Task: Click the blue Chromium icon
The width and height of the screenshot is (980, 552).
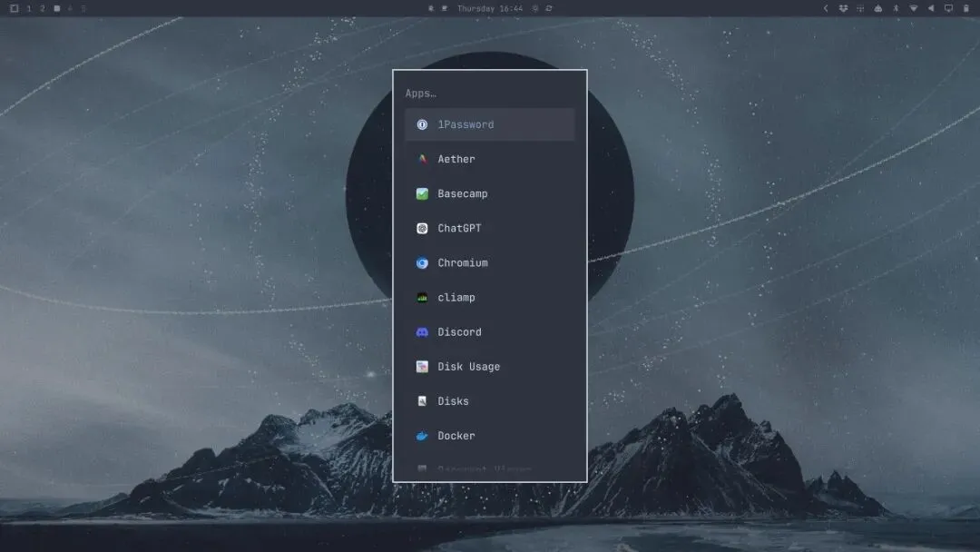Action: point(422,262)
